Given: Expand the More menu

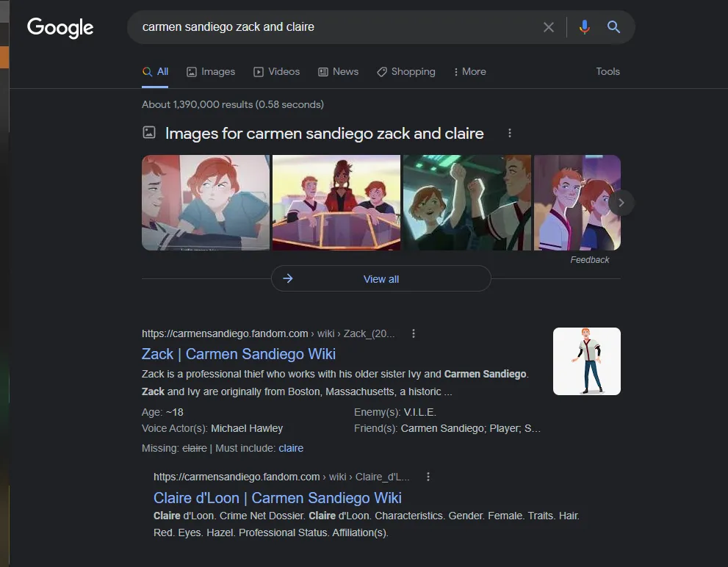Looking at the screenshot, I should point(470,71).
